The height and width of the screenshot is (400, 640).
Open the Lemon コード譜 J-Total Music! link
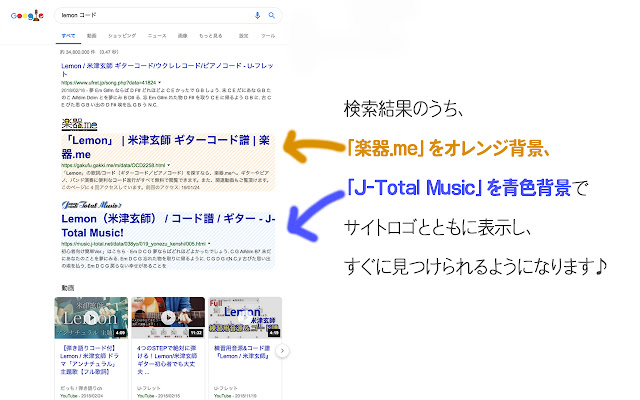coord(168,226)
